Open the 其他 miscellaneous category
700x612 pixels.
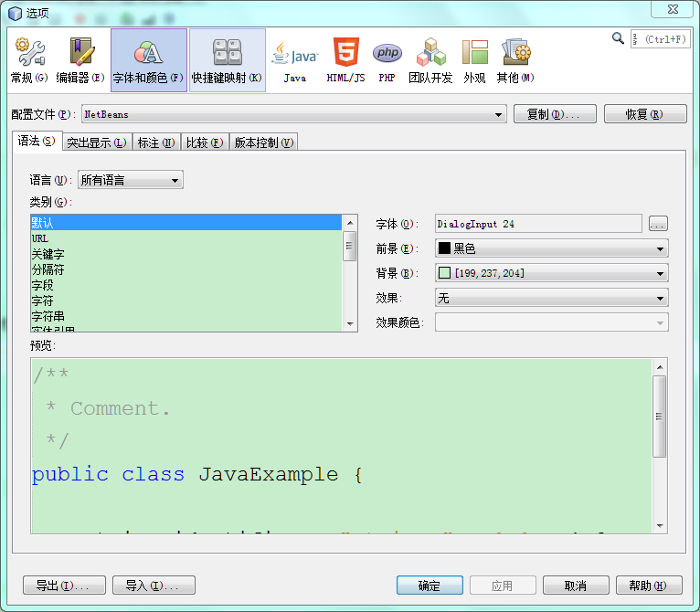click(515, 60)
